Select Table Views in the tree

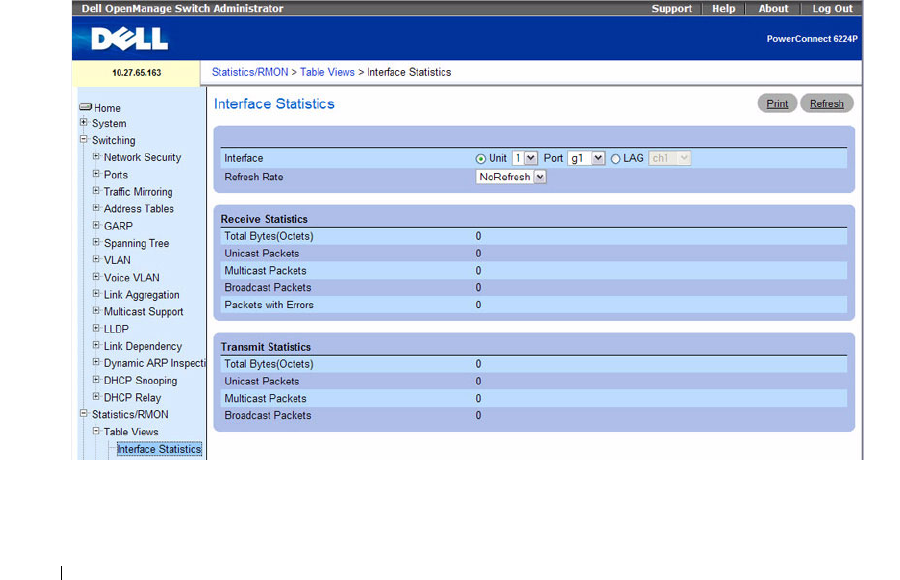pyautogui.click(x=131, y=432)
